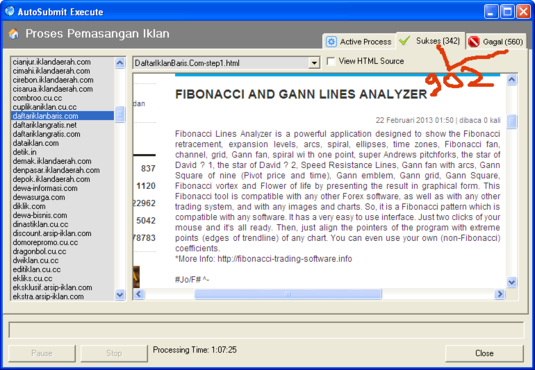Click the number 5042 in the preview sidebar
Screen dimensions: 535x370
pos(146,220)
